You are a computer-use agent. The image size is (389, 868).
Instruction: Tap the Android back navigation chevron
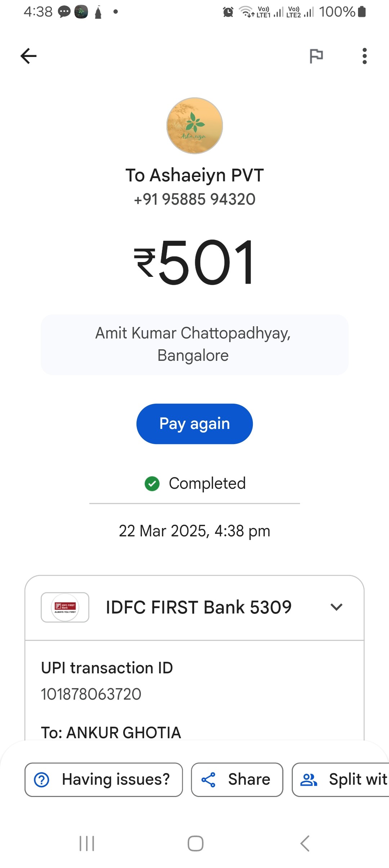[305, 843]
